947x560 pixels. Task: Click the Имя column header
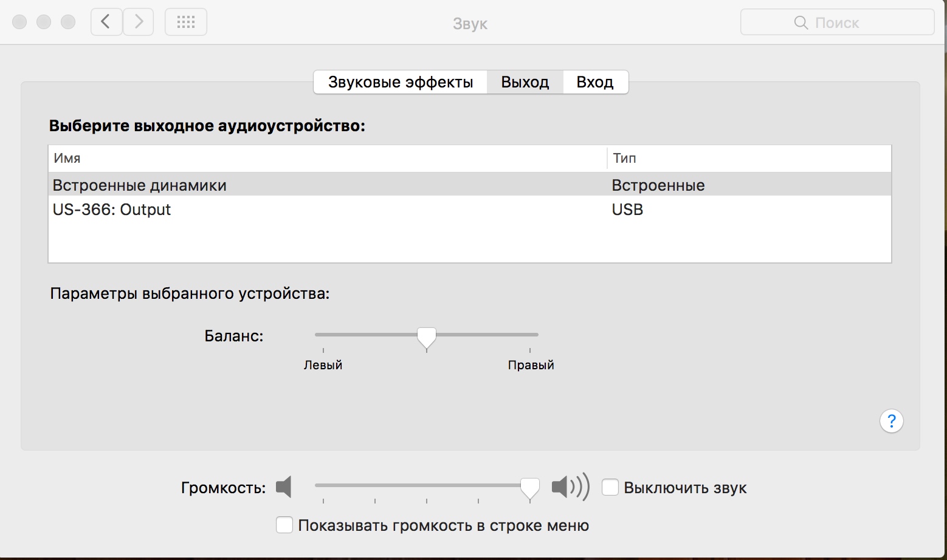coord(67,159)
